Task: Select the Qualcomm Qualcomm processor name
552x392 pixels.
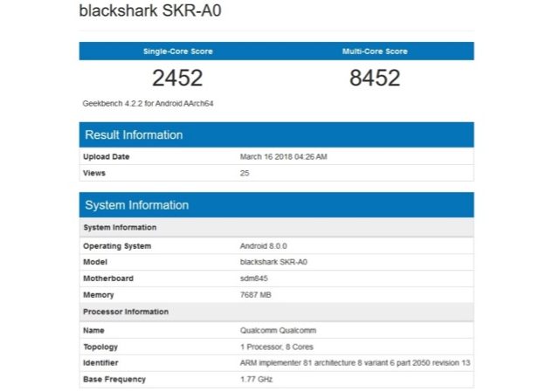Action: [277, 330]
